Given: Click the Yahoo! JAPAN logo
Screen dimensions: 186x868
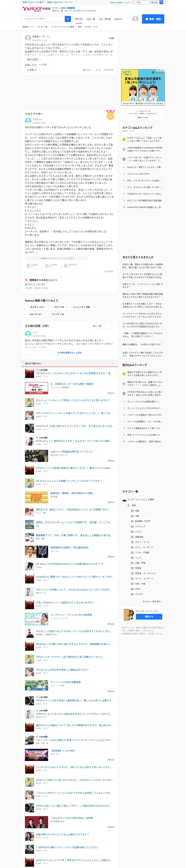Looking at the screenshot, I should [x=32, y=9].
